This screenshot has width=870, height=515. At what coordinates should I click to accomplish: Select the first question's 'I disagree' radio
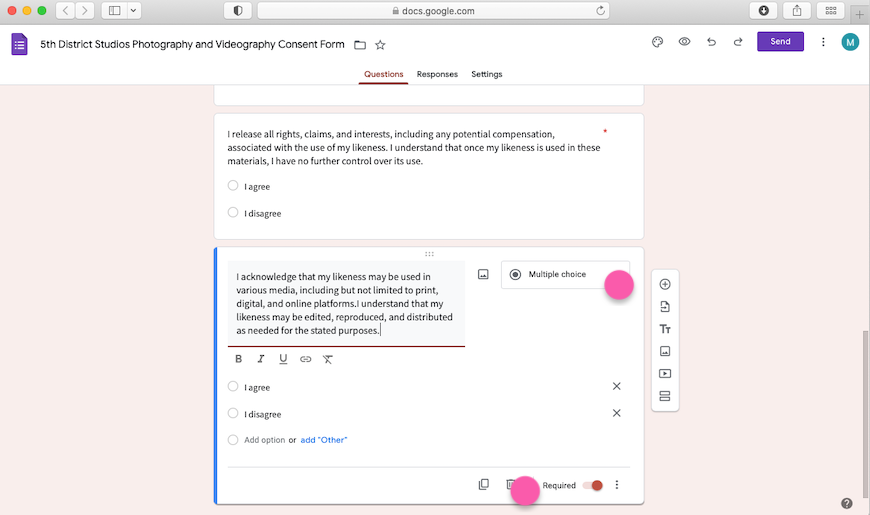[233, 212]
